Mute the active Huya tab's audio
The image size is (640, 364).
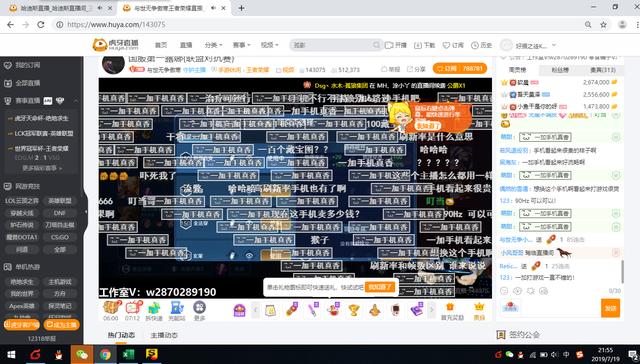(x=213, y=8)
